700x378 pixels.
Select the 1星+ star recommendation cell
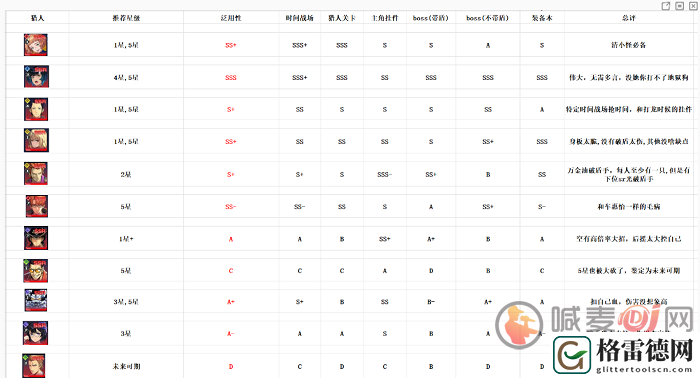pyautogui.click(x=126, y=239)
